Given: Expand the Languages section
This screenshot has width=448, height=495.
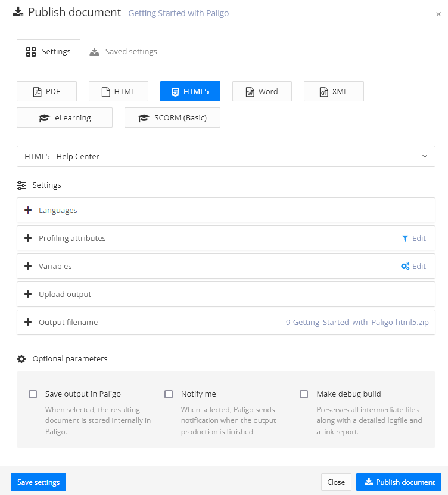Looking at the screenshot, I should pyautogui.click(x=226, y=210).
